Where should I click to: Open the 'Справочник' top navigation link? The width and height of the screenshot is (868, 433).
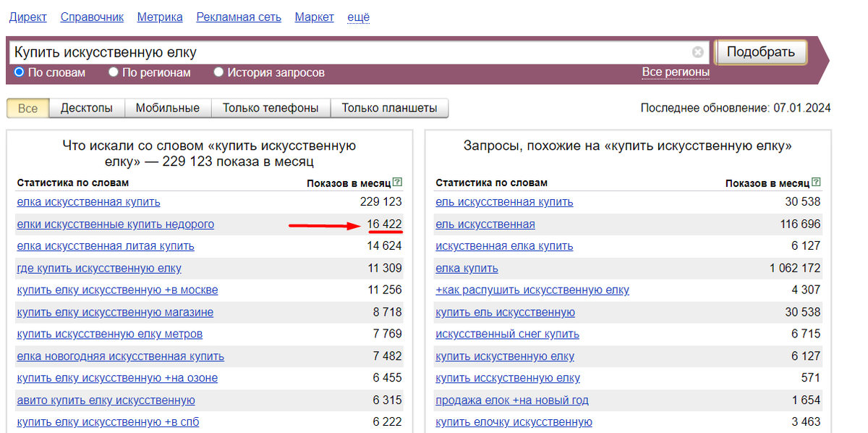(x=92, y=17)
